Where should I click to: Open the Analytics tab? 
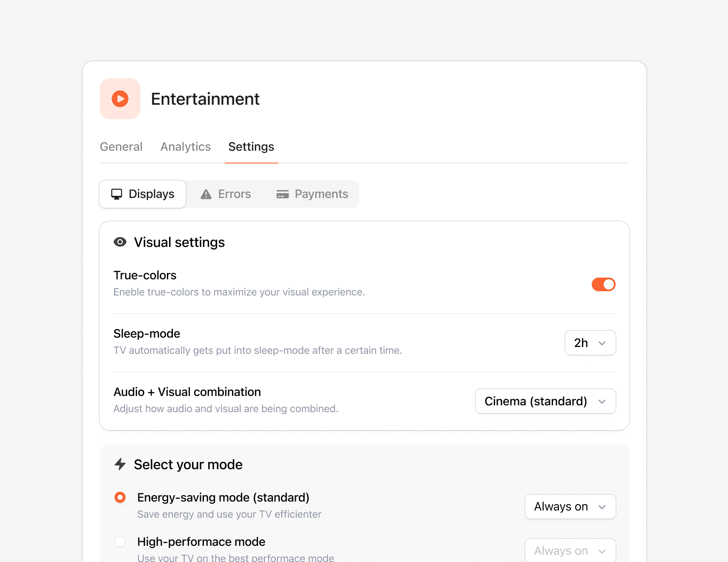click(186, 147)
